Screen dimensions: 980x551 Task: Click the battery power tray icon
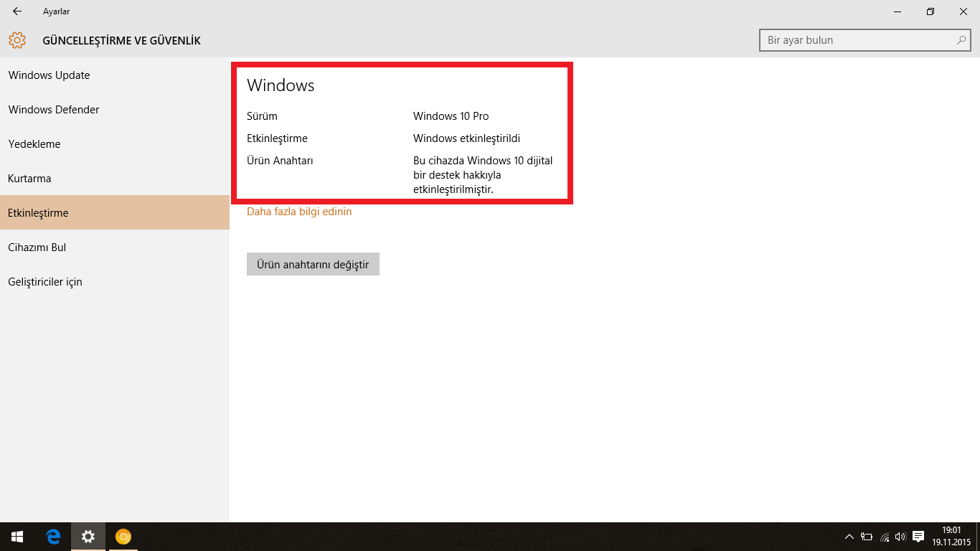click(867, 537)
